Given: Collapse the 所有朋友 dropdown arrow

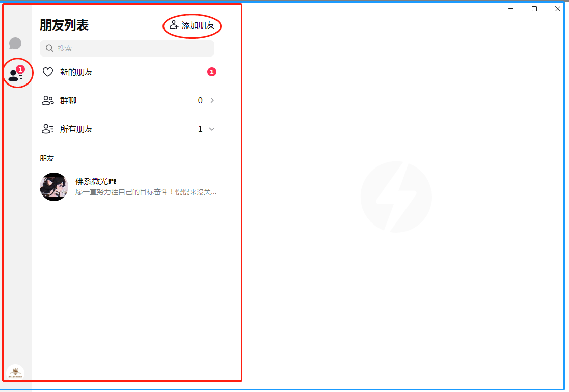Looking at the screenshot, I should coord(212,129).
